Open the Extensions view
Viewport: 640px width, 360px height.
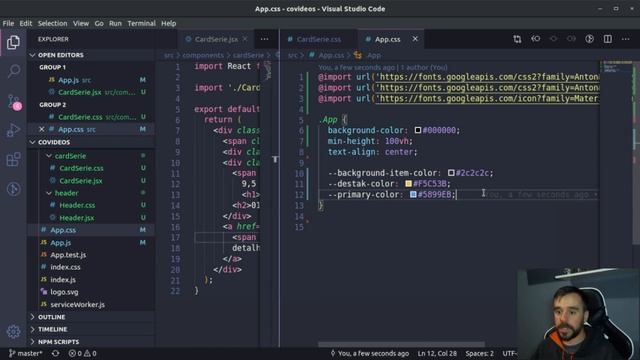coord(13,160)
